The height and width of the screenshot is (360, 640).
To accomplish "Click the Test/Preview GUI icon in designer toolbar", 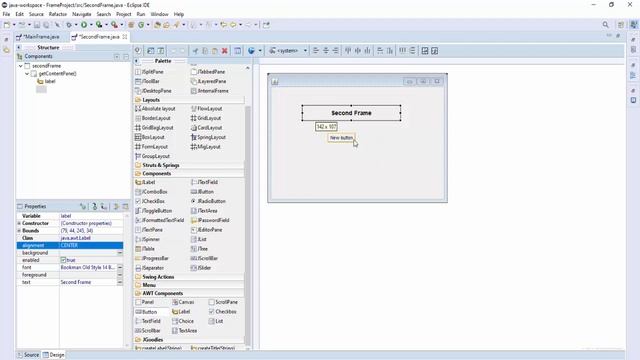I will [138, 51].
